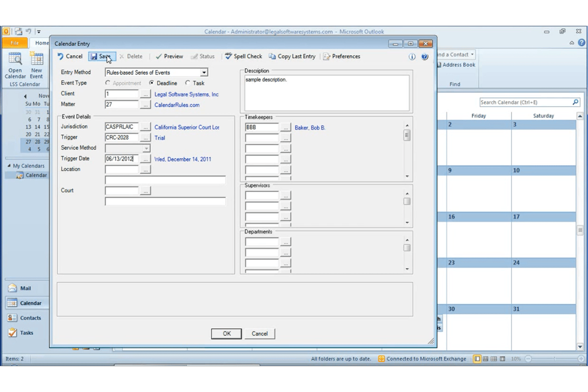Click the highlighted view button in status bar
The height and width of the screenshot is (392, 588).
(477, 359)
